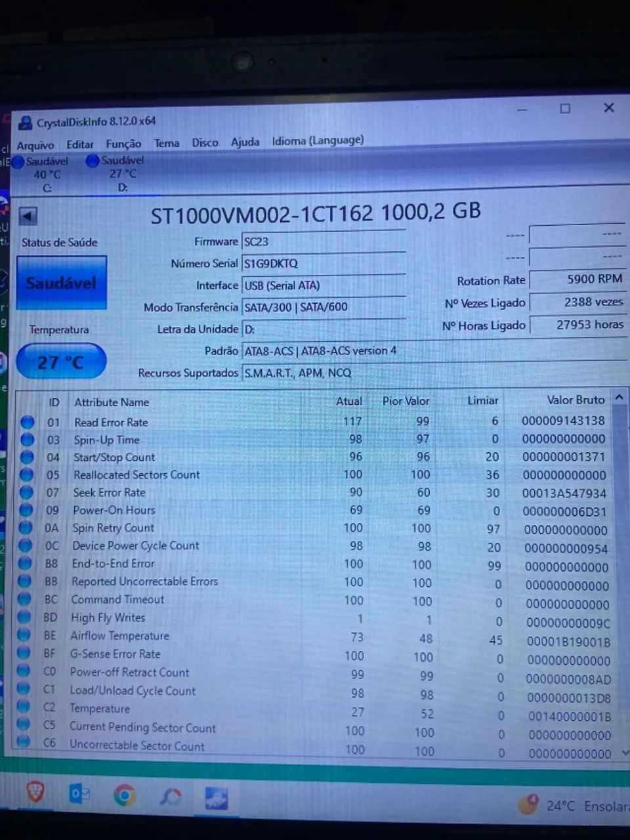The width and height of the screenshot is (630, 840).
Task: Click the status icon for Power-On Hours
Action: pyautogui.click(x=26, y=510)
